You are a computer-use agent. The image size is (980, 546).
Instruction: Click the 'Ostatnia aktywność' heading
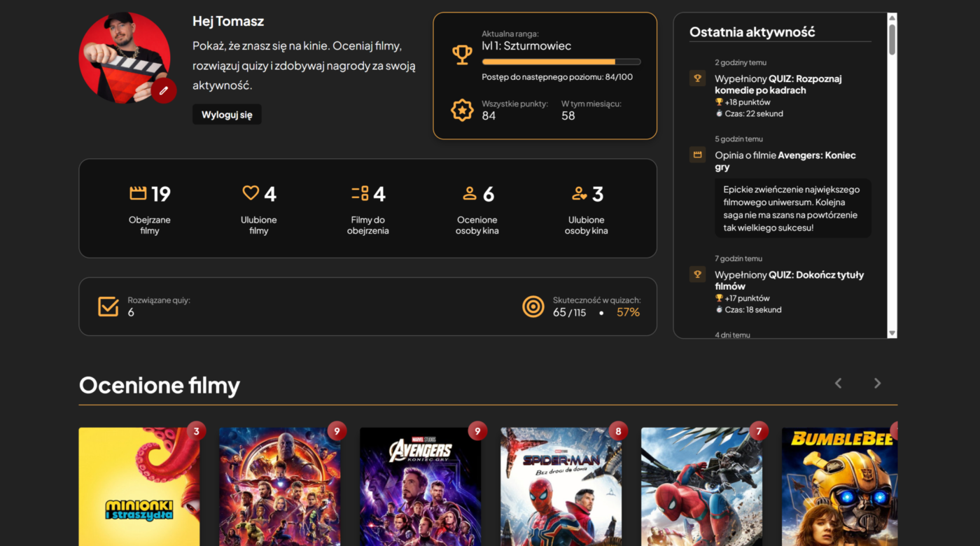tap(752, 31)
